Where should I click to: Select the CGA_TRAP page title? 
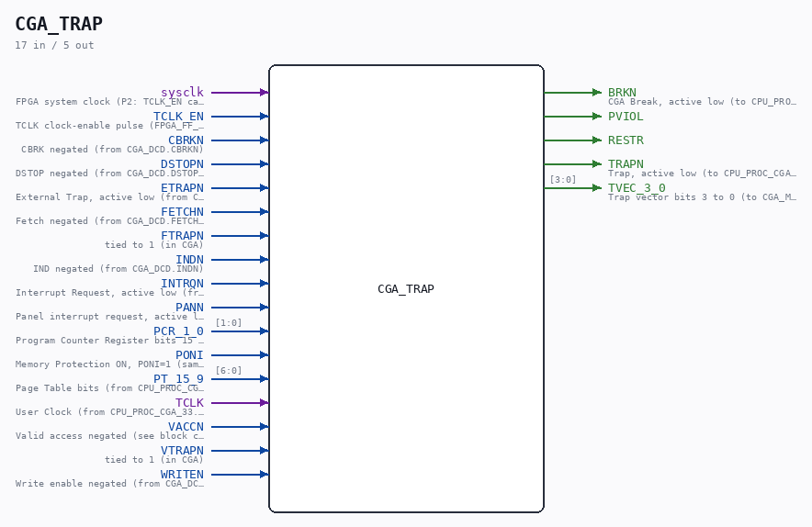pos(59,24)
